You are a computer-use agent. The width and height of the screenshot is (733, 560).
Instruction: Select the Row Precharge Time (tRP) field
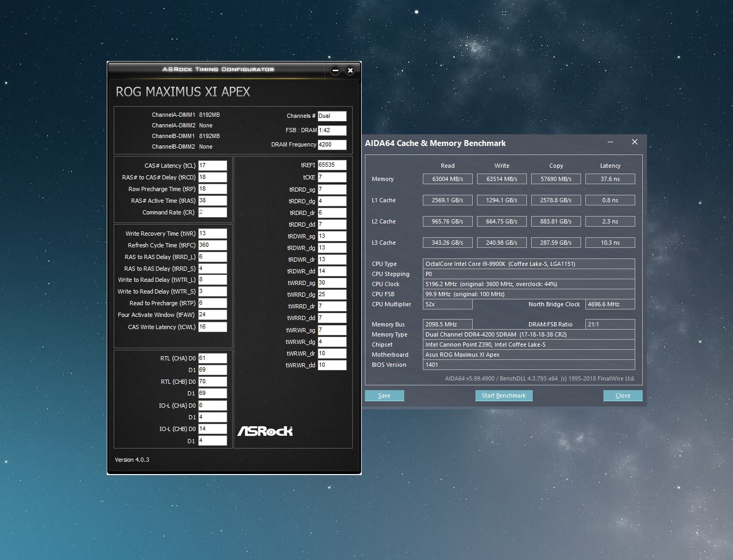[212, 189]
